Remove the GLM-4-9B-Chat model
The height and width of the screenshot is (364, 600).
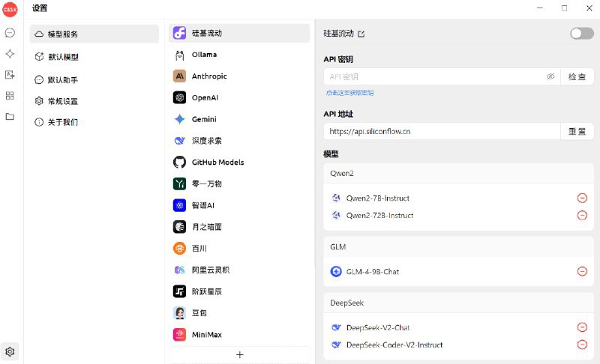coord(582,271)
